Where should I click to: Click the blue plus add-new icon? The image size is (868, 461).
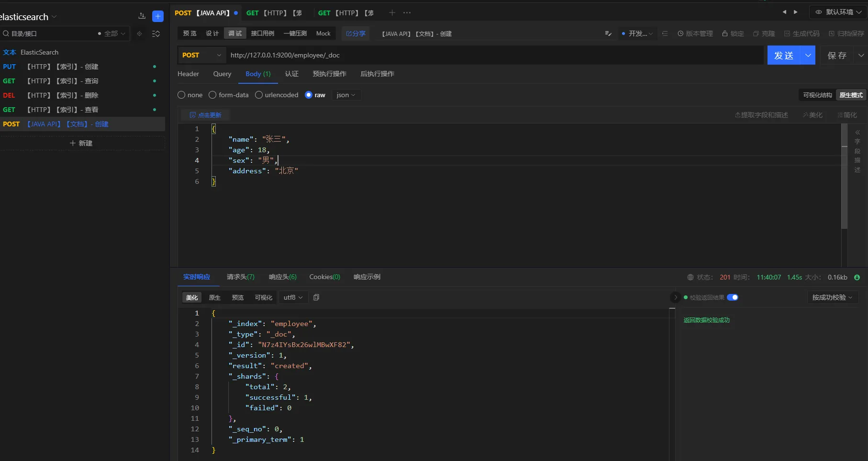pos(157,16)
